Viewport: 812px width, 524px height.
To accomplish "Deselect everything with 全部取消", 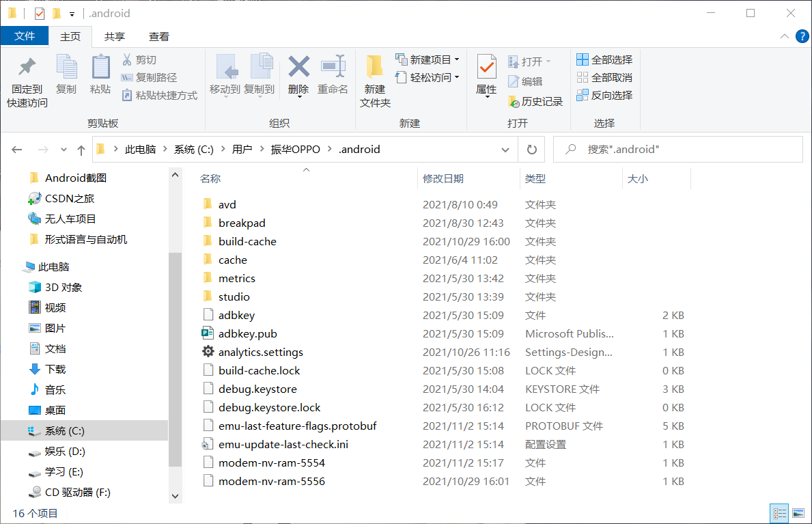I will point(604,77).
